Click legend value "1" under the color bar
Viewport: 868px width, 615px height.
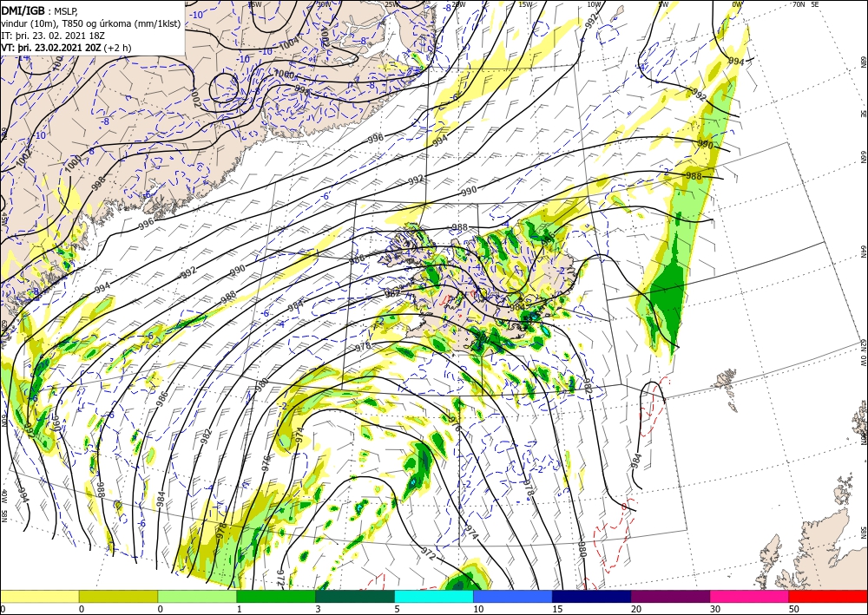pyautogui.click(x=240, y=609)
